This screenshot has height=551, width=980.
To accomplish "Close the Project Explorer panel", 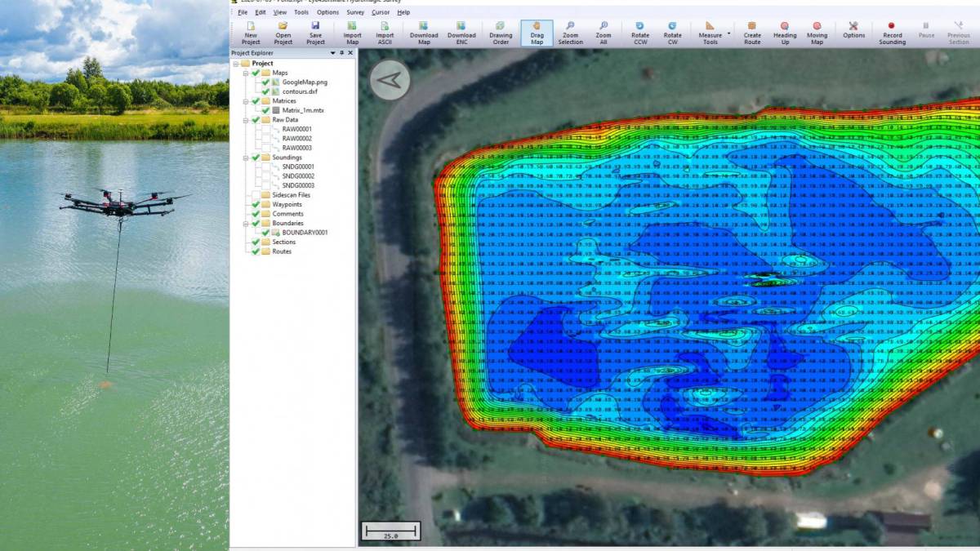I will coord(350,53).
